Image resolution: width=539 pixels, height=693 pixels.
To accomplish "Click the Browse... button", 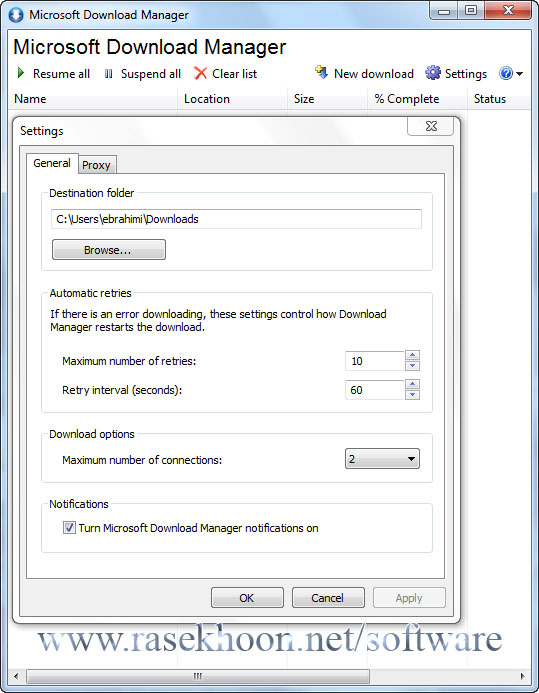I will (109, 250).
